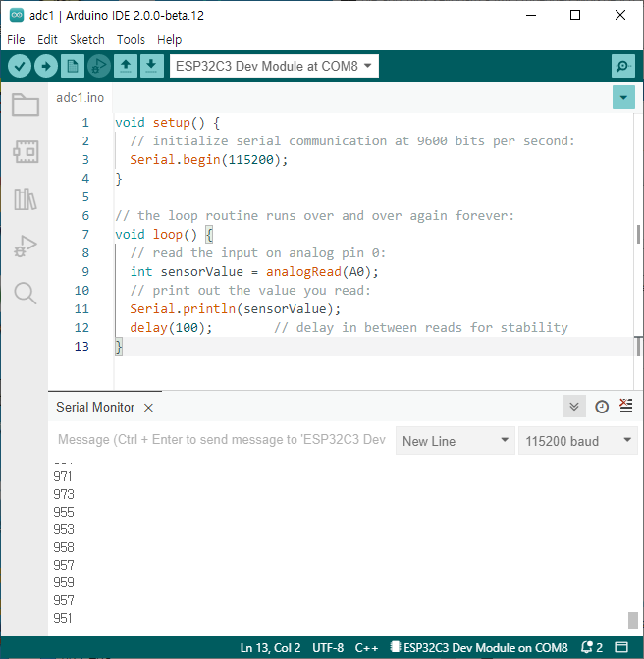Click on delay(100); in the code

point(171,327)
